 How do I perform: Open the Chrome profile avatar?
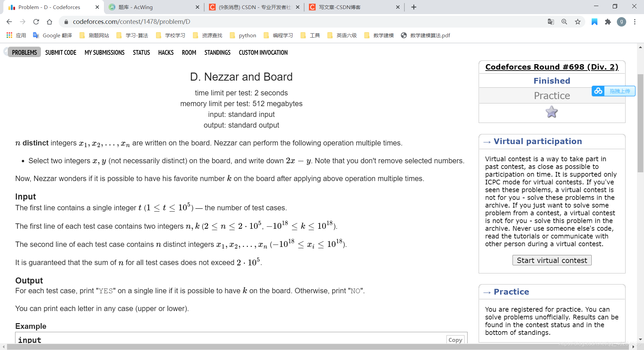tap(622, 22)
